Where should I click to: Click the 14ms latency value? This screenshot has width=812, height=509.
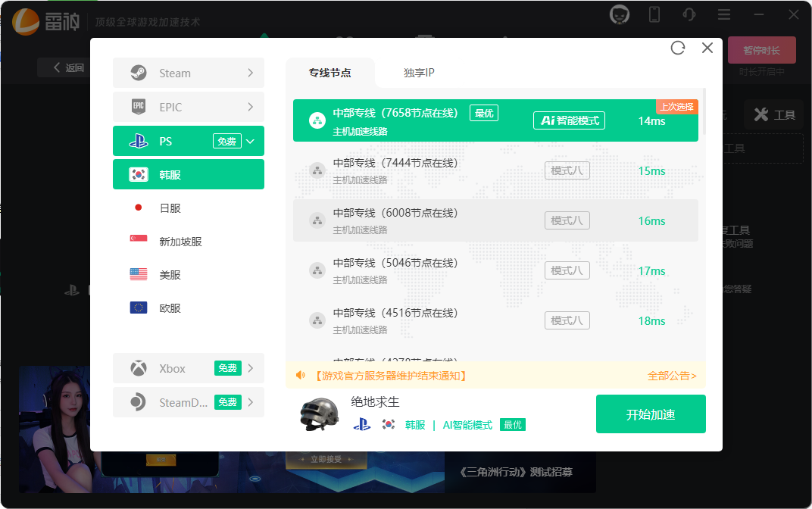point(651,121)
